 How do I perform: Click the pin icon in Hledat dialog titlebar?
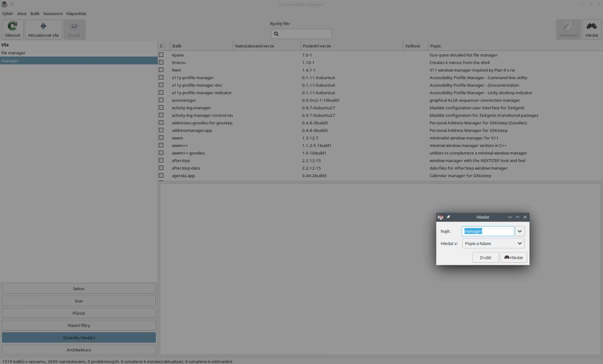448,217
